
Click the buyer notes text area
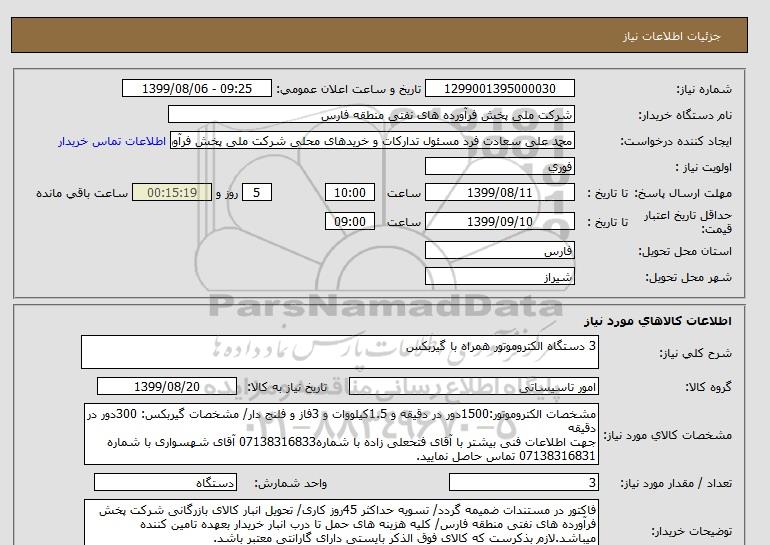coord(341,522)
